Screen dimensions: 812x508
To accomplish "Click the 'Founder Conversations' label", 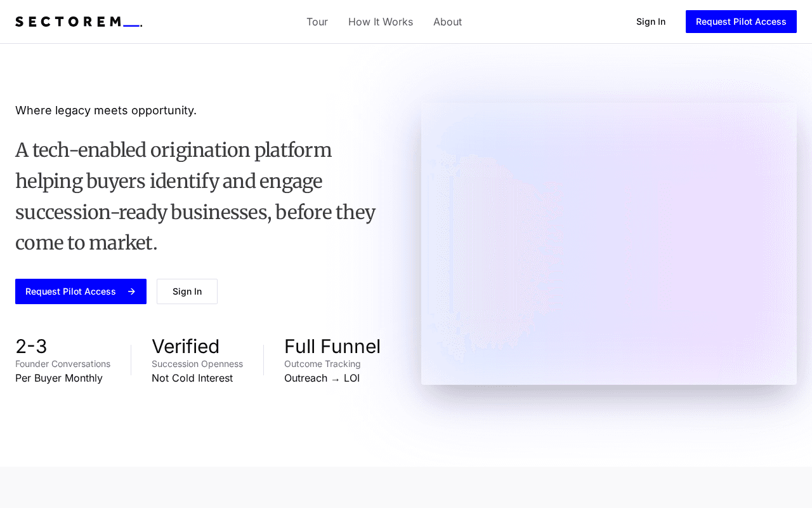I will pos(63,364).
